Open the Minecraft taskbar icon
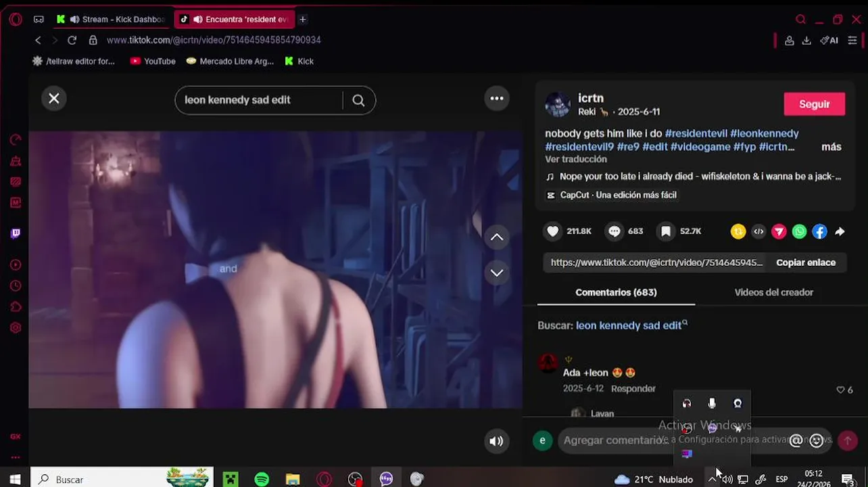 (x=231, y=480)
